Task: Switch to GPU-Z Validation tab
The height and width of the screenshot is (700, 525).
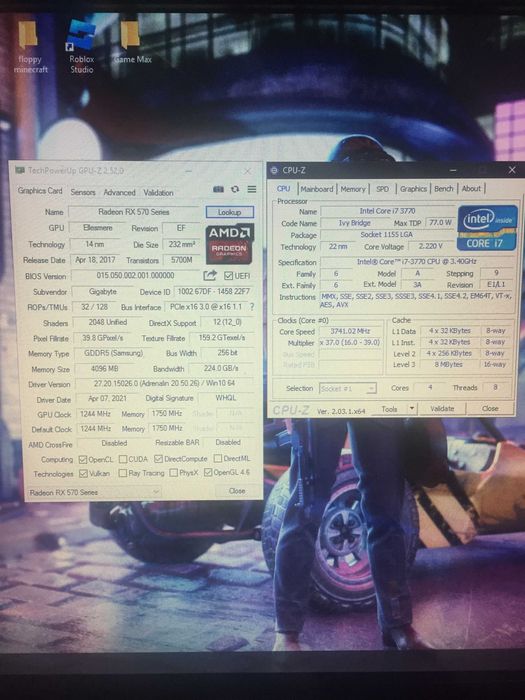Action: pyautogui.click(x=158, y=193)
